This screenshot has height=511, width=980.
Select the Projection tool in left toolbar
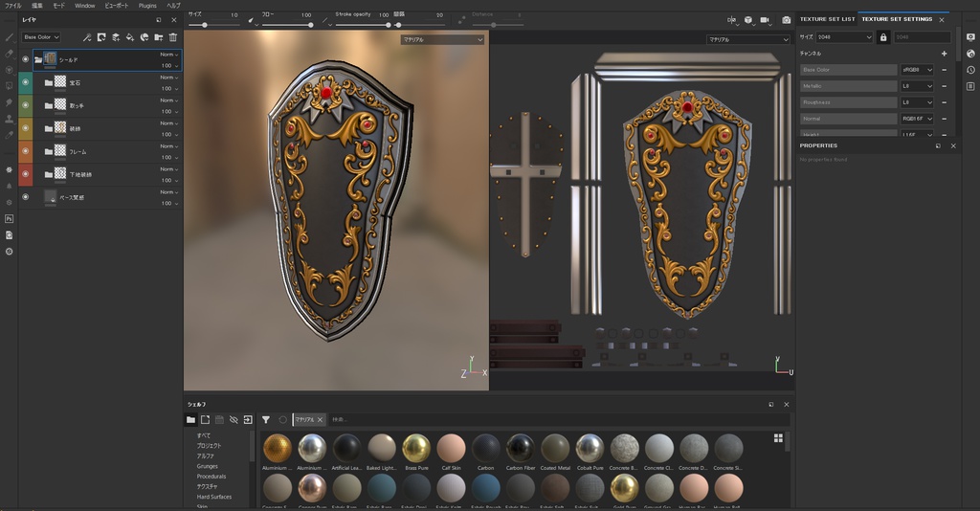(x=9, y=70)
